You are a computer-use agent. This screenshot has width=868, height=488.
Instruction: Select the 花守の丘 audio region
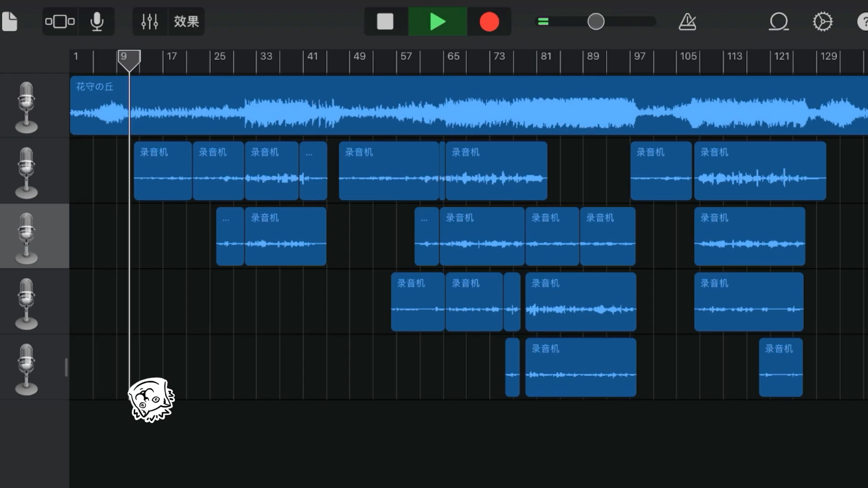469,105
